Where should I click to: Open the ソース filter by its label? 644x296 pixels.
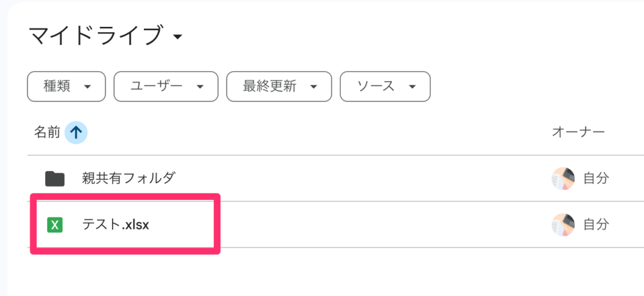[x=375, y=87]
